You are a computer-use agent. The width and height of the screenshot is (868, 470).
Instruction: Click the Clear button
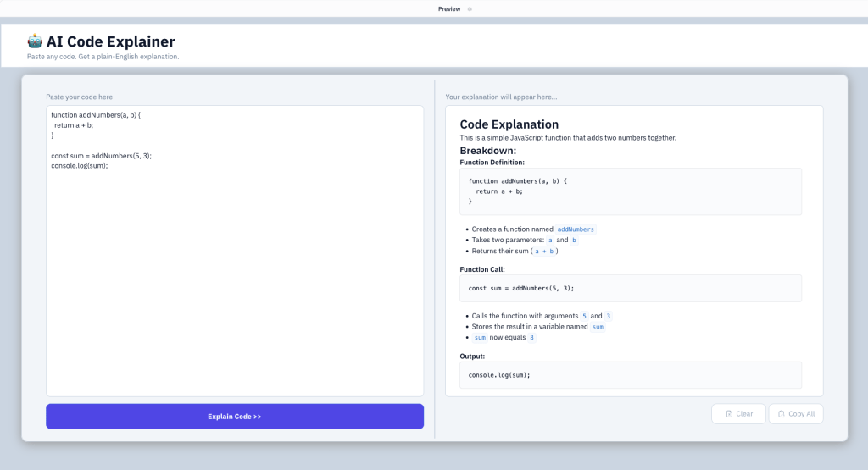click(738, 414)
